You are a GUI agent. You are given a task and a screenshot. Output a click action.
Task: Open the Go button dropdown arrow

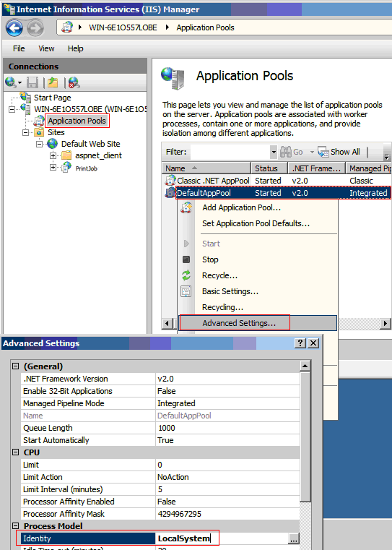[x=312, y=152]
